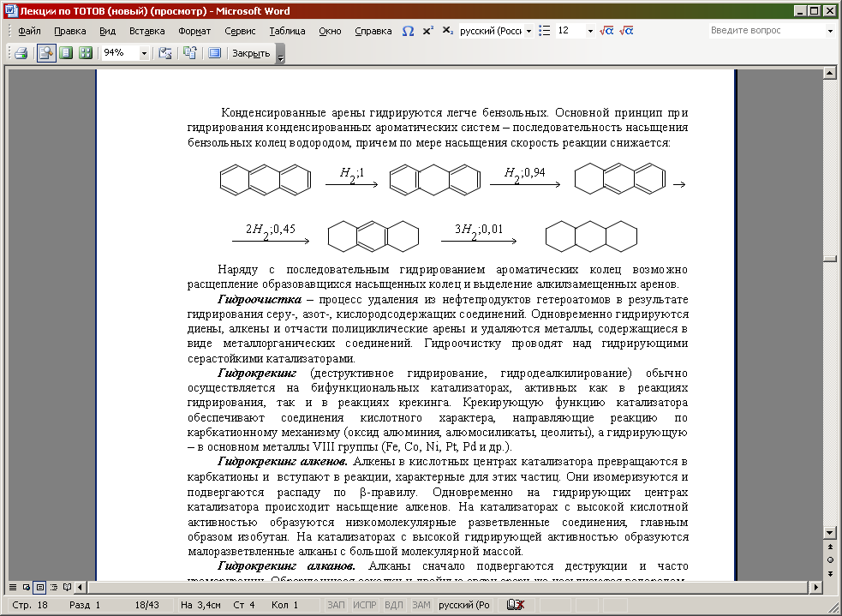
Task: Open the Вид menu
Action: (107, 31)
